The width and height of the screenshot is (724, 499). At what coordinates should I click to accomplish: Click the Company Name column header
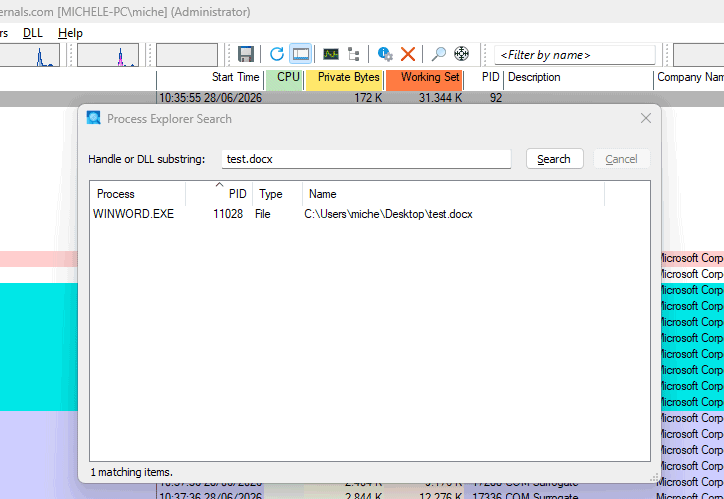click(x=689, y=78)
